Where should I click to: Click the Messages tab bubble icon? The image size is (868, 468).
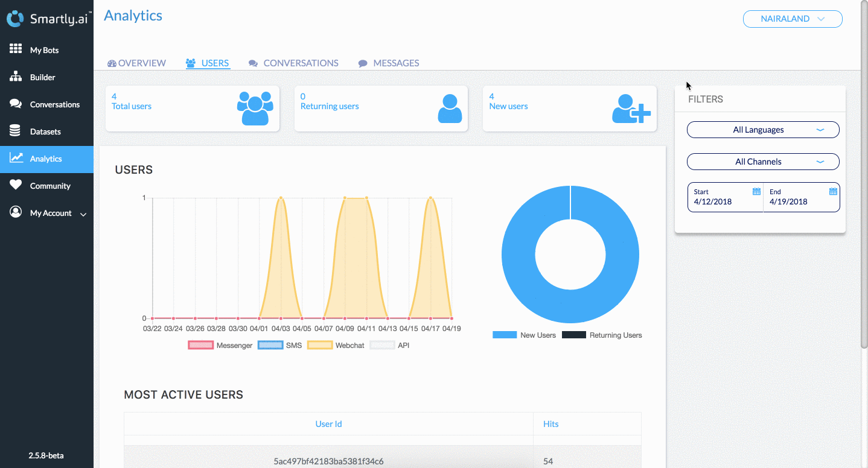click(363, 63)
